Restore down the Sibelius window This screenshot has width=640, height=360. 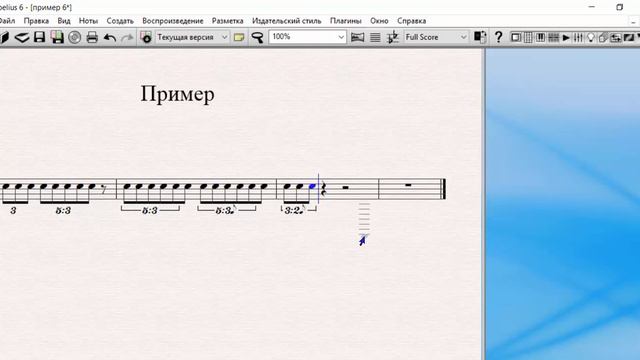620,7
